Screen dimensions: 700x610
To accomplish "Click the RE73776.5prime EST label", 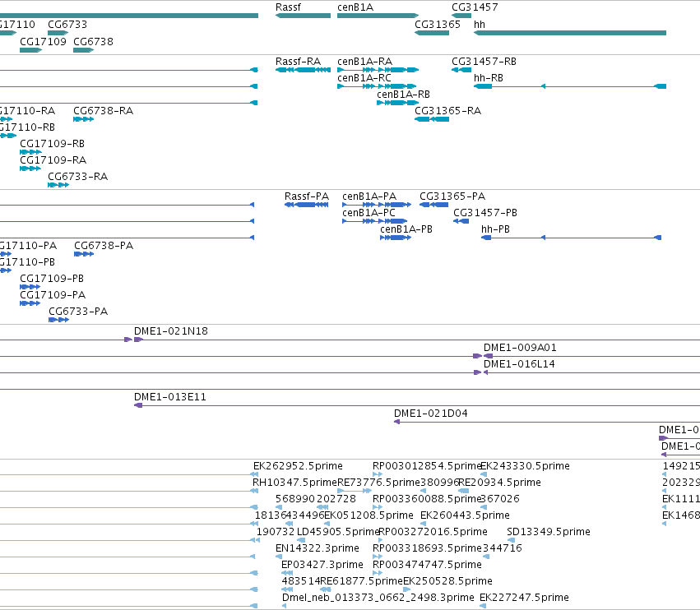I will coord(379,483).
